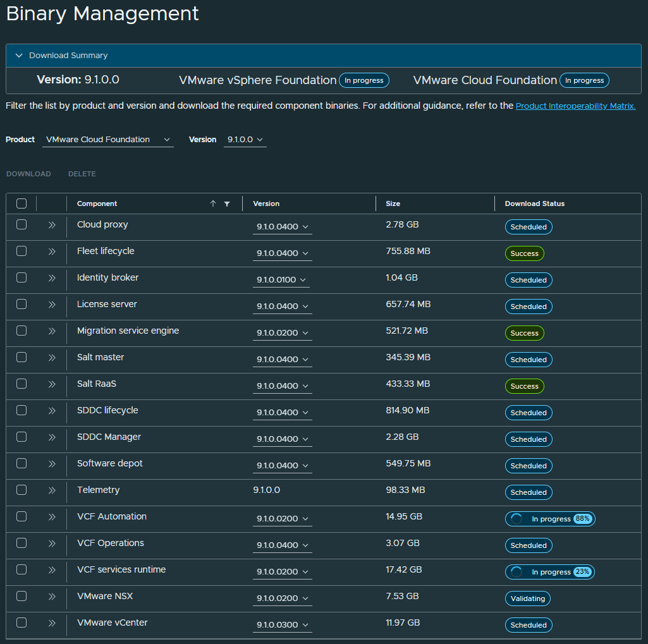Click VMware NSX Validating status badge

point(528,598)
